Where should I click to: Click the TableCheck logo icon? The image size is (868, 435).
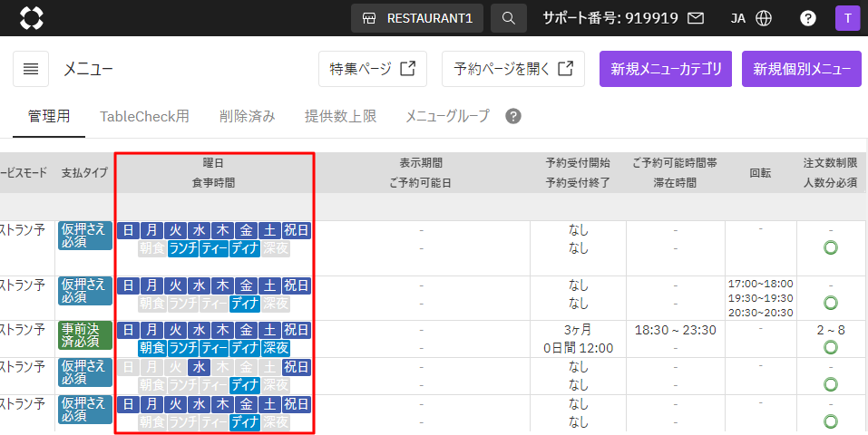pyautogui.click(x=31, y=18)
